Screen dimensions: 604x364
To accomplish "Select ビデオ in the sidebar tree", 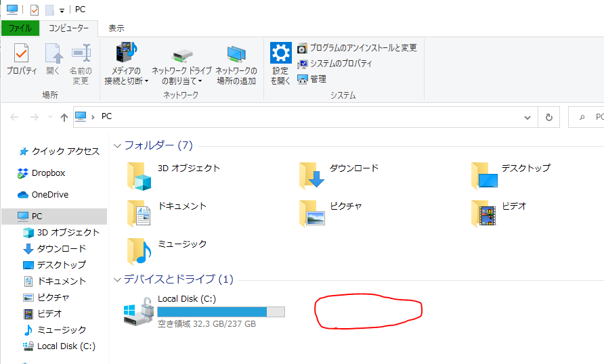I will pyautogui.click(x=43, y=313).
